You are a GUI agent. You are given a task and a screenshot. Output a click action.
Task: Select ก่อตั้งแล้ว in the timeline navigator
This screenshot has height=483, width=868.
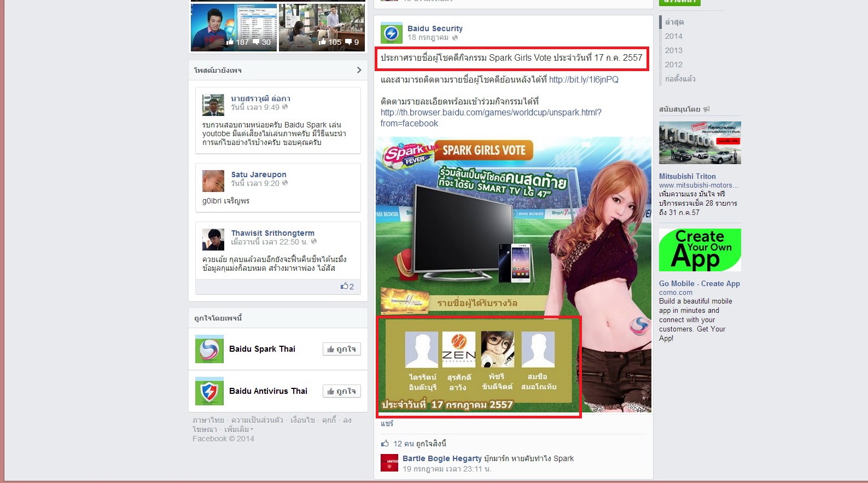680,79
